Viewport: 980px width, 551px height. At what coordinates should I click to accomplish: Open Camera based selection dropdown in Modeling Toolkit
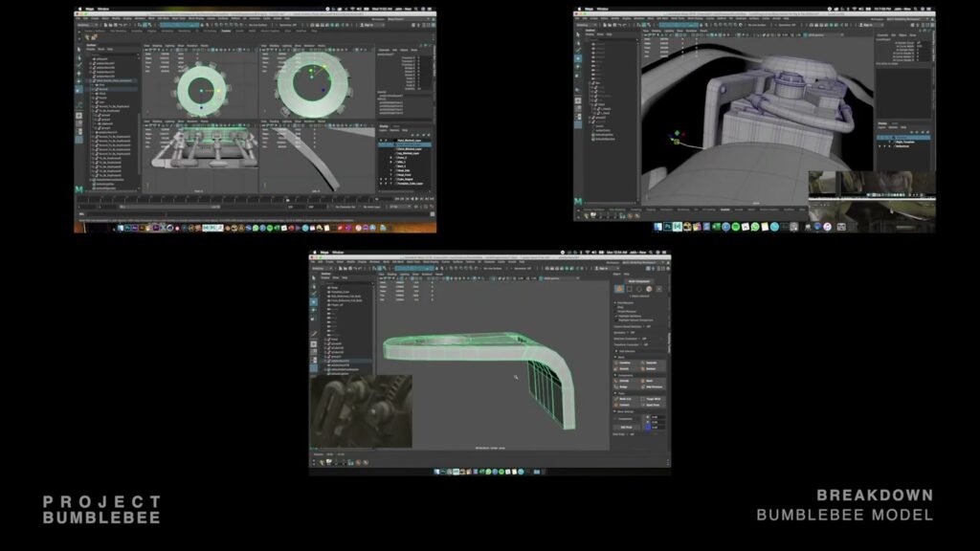pyautogui.click(x=647, y=326)
